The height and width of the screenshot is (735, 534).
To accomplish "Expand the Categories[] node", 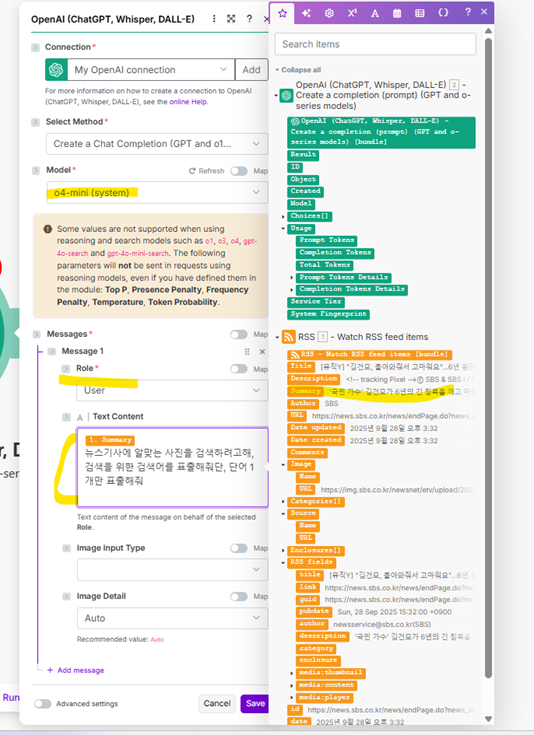I will [x=283, y=502].
